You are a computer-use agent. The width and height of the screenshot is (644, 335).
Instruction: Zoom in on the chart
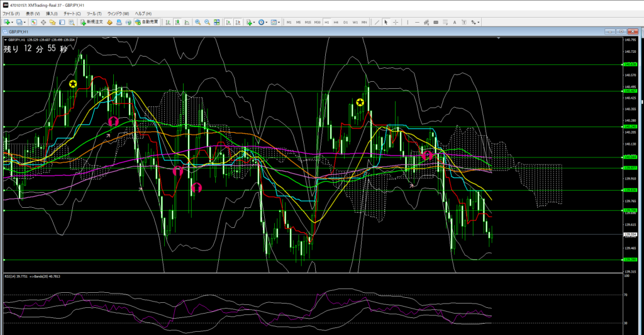[198, 22]
